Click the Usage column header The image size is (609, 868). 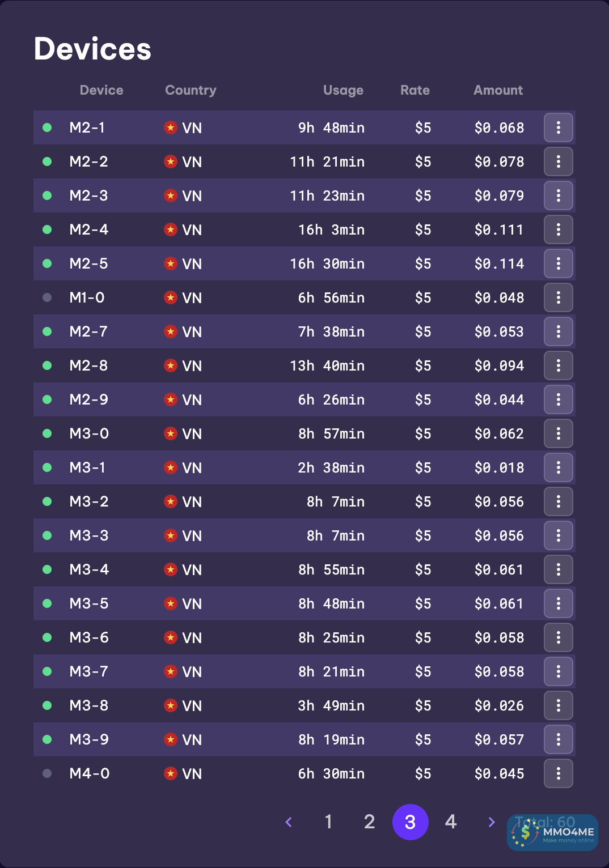(x=343, y=90)
